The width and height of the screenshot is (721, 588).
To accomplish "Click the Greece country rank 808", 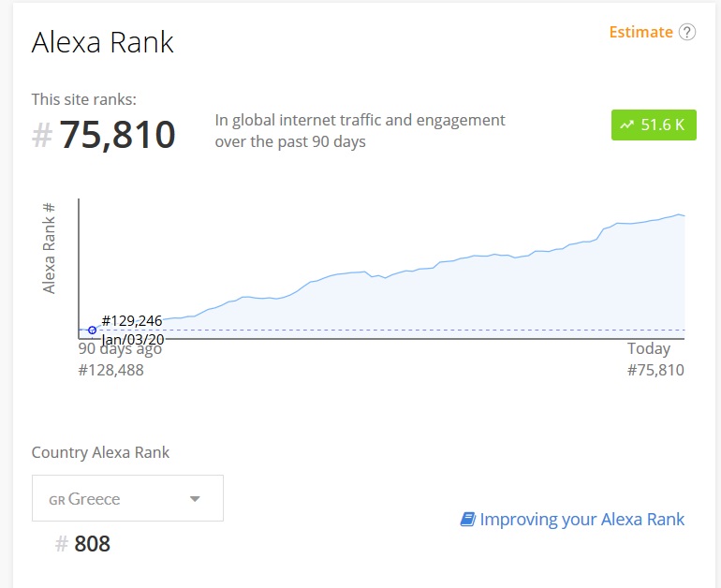I will (x=92, y=544).
